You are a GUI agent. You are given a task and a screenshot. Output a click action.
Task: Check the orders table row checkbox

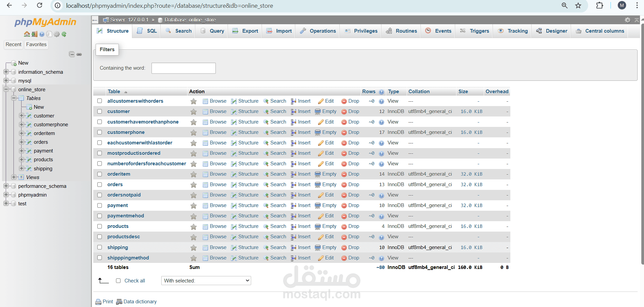pyautogui.click(x=99, y=184)
